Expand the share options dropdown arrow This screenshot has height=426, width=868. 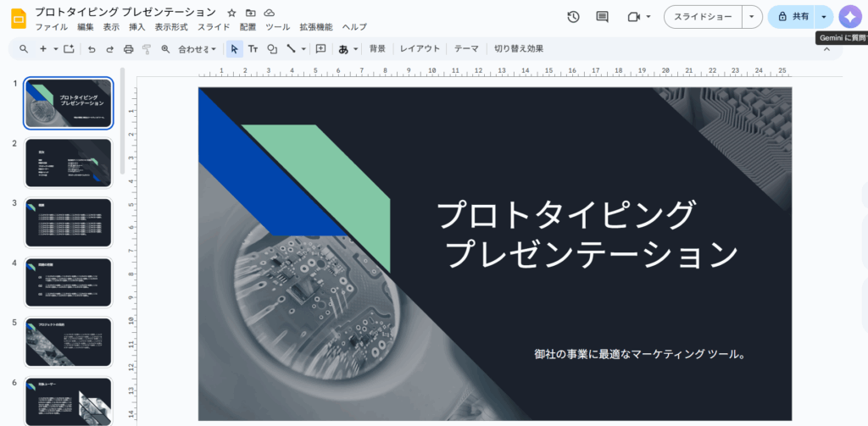(x=824, y=17)
